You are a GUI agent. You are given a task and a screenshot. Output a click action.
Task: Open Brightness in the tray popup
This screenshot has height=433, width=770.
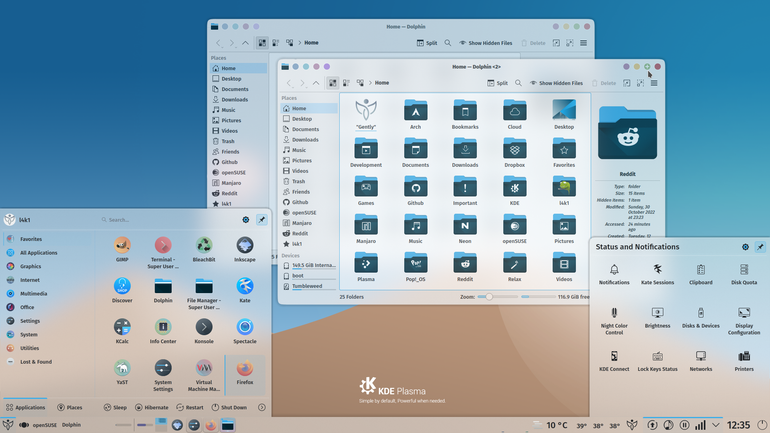pyautogui.click(x=657, y=318)
